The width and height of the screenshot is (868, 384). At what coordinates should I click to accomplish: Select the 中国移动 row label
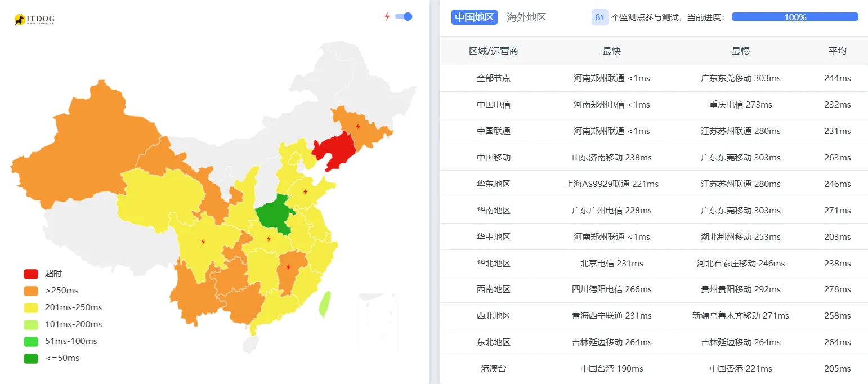tap(494, 158)
